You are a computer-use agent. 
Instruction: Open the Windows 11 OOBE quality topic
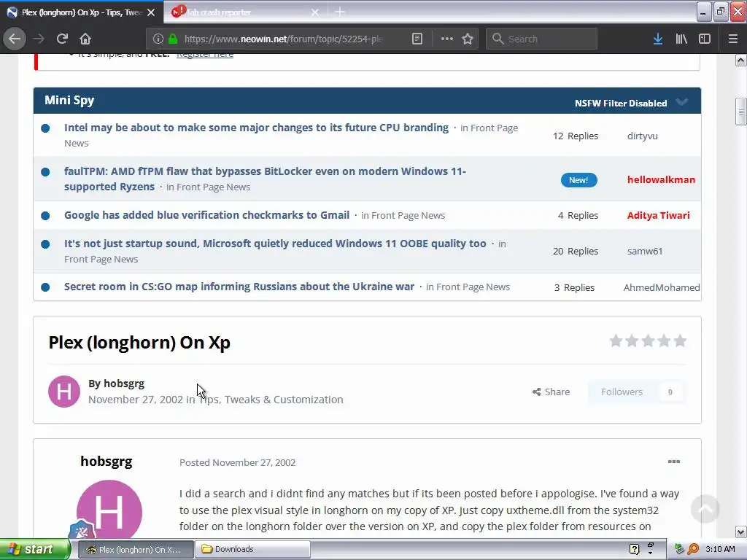pyautogui.click(x=275, y=244)
